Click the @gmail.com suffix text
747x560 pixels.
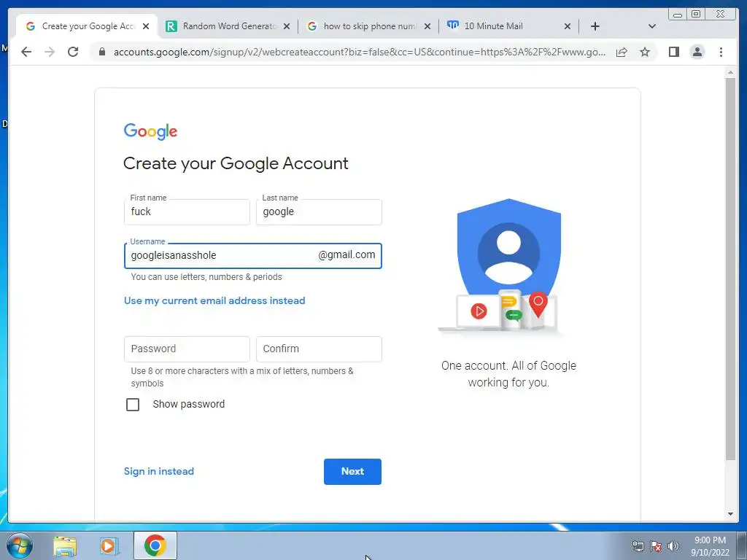pos(347,255)
